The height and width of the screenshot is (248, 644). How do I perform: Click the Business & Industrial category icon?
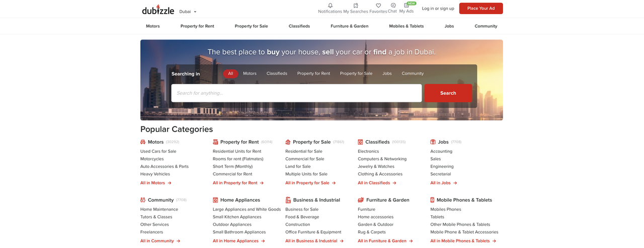click(288, 200)
